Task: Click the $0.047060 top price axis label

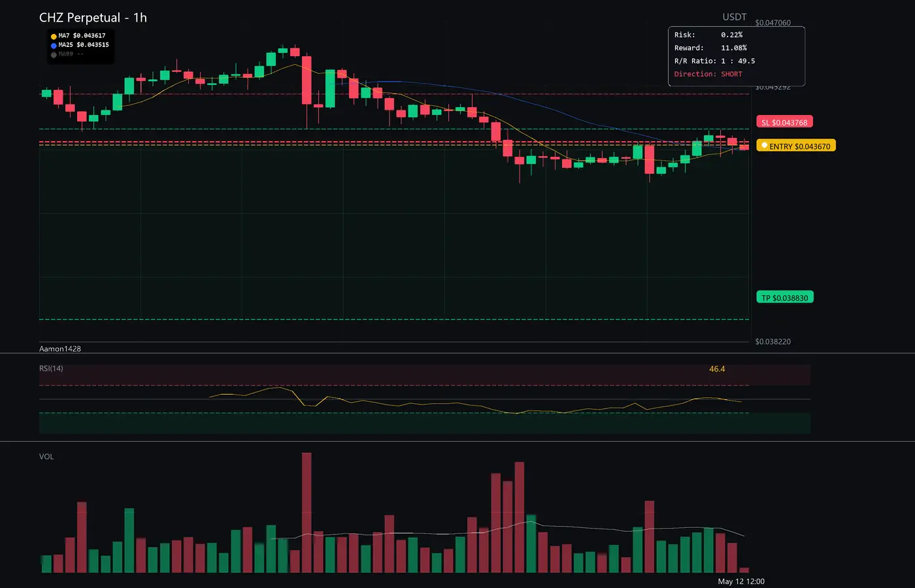Action: click(x=773, y=23)
